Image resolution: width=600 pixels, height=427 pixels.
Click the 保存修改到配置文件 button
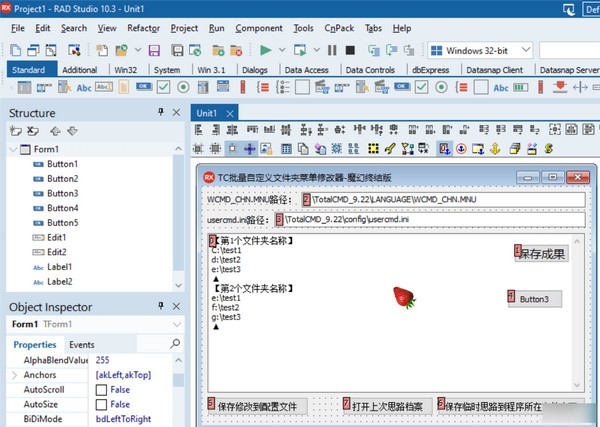[x=258, y=406]
